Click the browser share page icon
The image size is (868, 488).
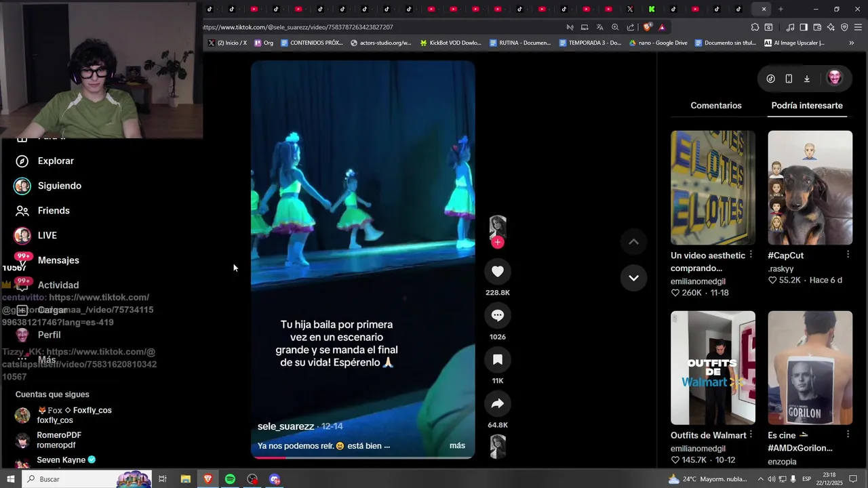pyautogui.click(x=631, y=27)
